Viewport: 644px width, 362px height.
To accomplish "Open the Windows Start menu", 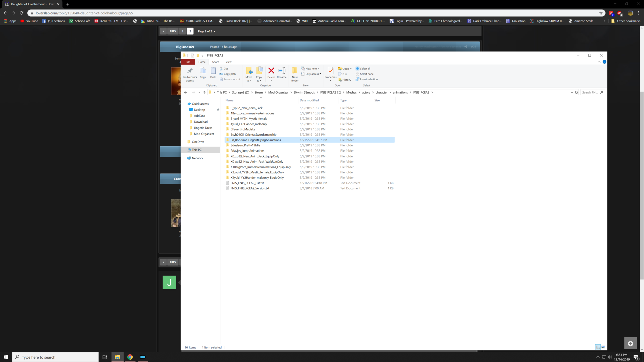I will coord(6,357).
